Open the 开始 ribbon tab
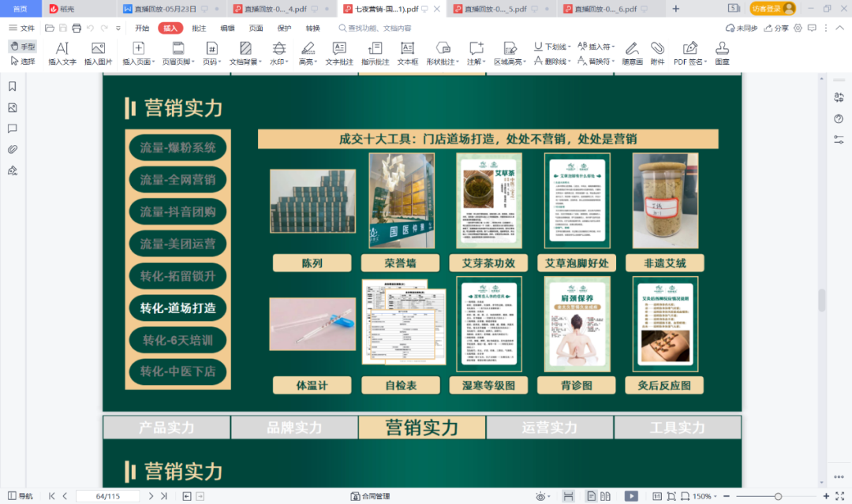 [142, 28]
